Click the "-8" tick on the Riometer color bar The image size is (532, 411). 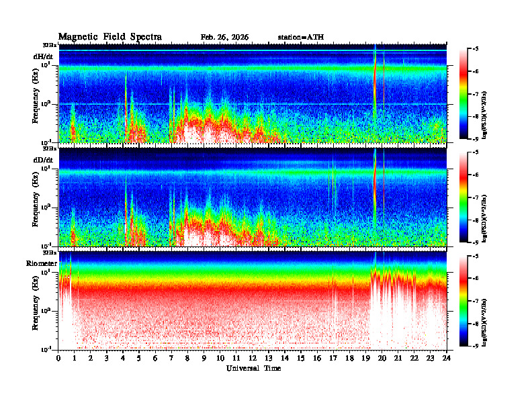476,324
